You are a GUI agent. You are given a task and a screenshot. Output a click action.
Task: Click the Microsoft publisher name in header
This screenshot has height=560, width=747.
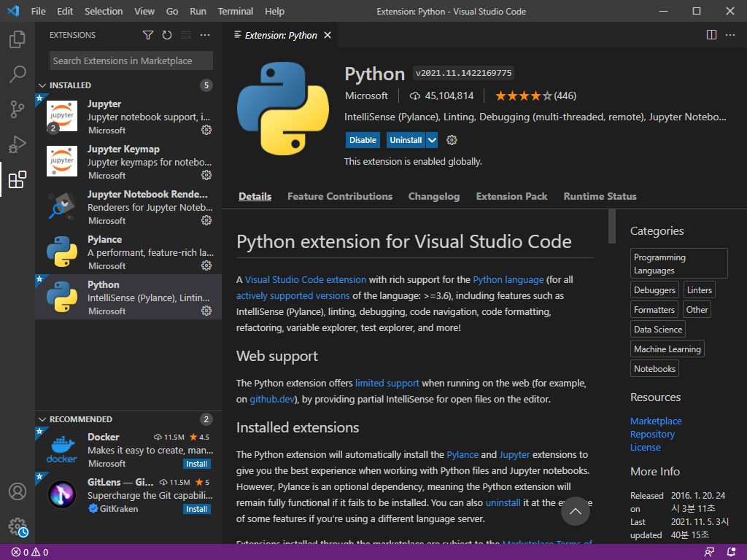[366, 96]
